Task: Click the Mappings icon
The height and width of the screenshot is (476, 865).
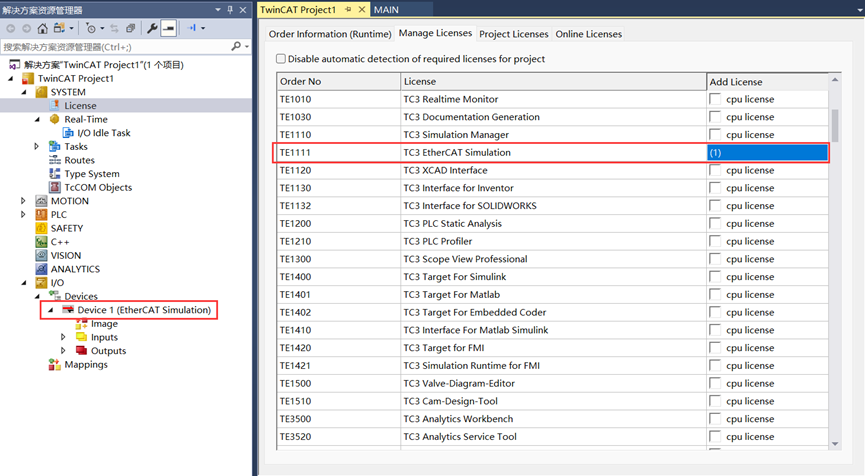Action: click(55, 364)
